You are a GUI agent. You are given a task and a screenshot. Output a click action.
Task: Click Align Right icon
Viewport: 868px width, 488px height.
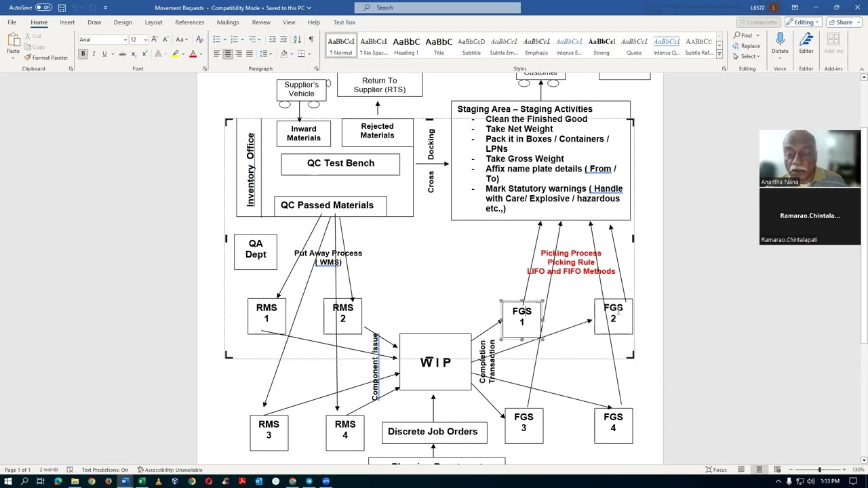238,54
